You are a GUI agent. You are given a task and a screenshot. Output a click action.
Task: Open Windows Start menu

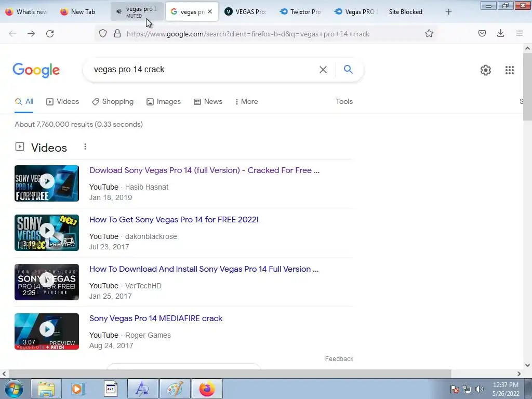(x=14, y=389)
